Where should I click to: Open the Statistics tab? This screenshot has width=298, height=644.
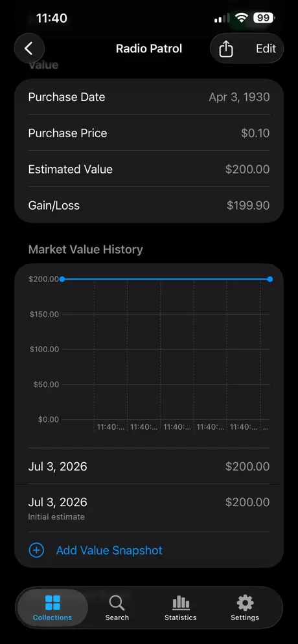pyautogui.click(x=181, y=608)
